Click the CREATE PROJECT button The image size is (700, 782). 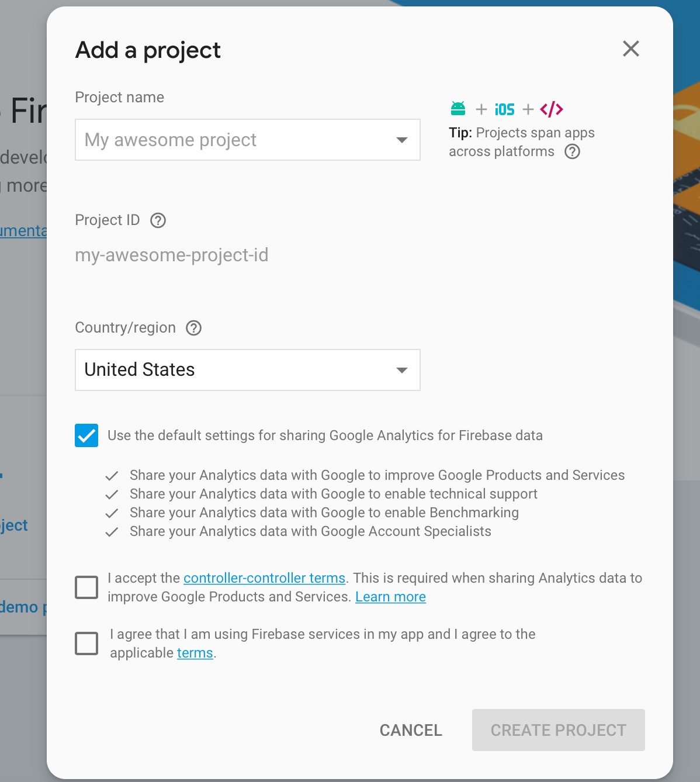559,730
